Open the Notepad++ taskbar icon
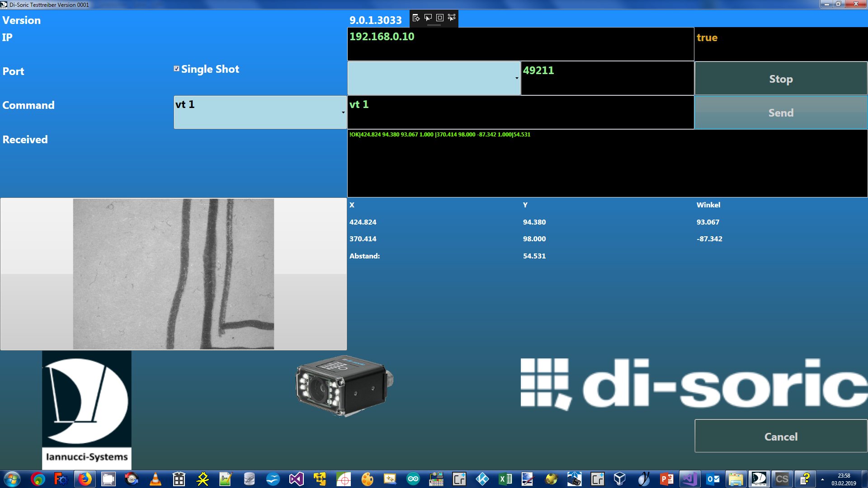Image resolution: width=868 pixels, height=488 pixels. point(225,479)
